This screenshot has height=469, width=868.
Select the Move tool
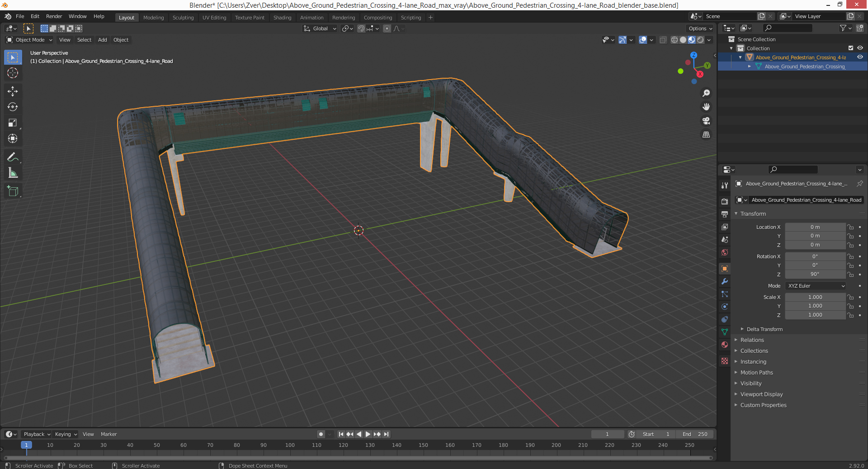coord(13,91)
